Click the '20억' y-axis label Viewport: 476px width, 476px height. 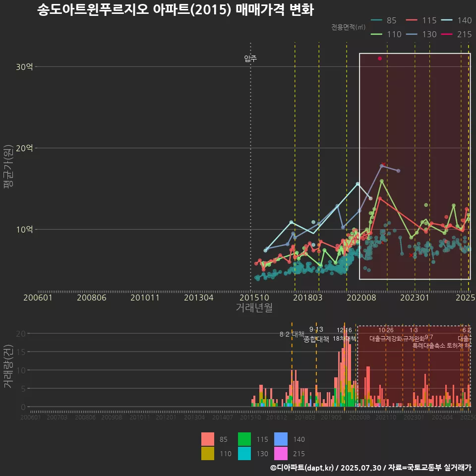[24, 148]
